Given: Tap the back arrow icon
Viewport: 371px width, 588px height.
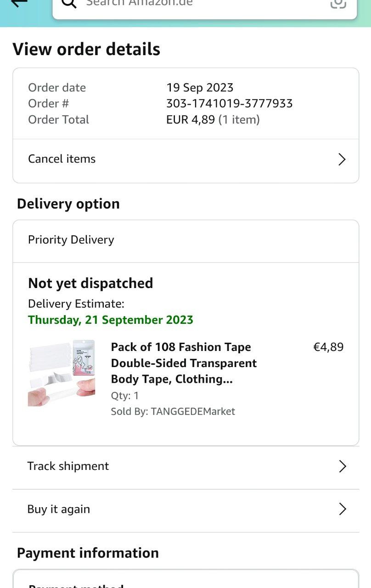Looking at the screenshot, I should (19, 3).
